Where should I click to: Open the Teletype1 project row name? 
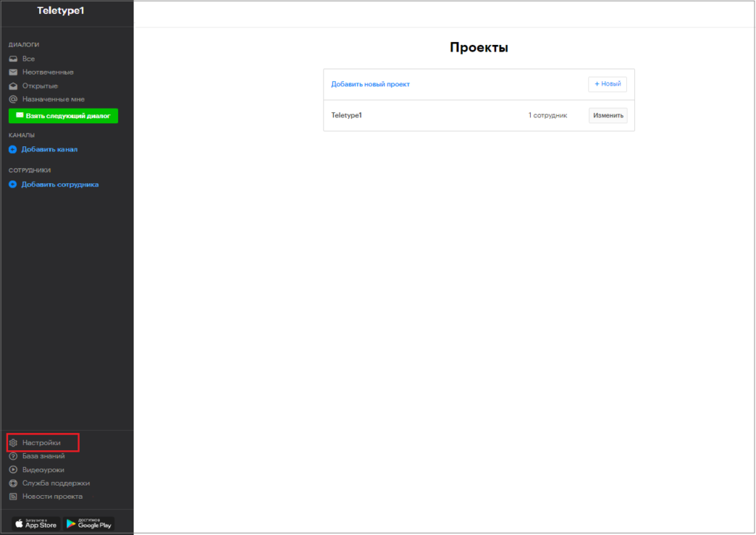(346, 115)
